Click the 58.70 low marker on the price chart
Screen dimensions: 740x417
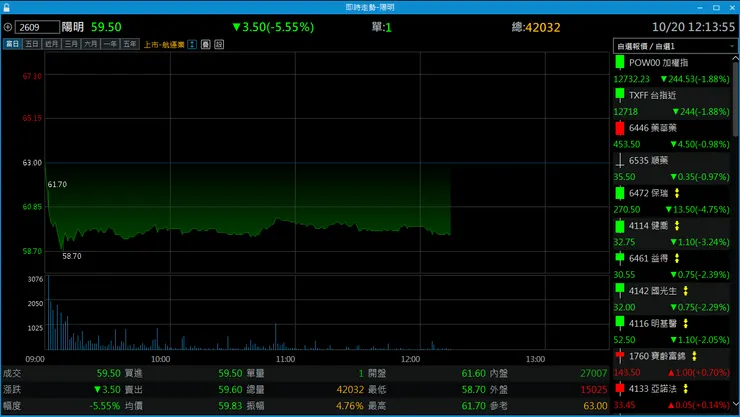point(72,256)
